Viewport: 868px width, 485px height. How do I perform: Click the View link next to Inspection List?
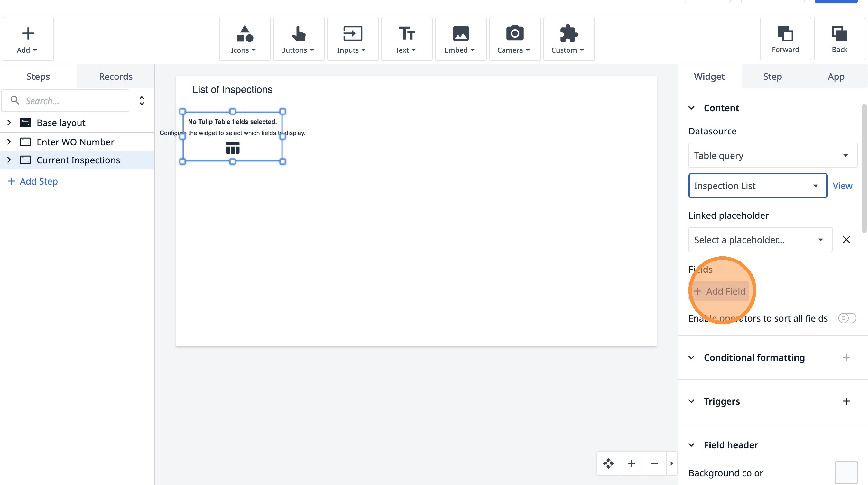point(842,186)
